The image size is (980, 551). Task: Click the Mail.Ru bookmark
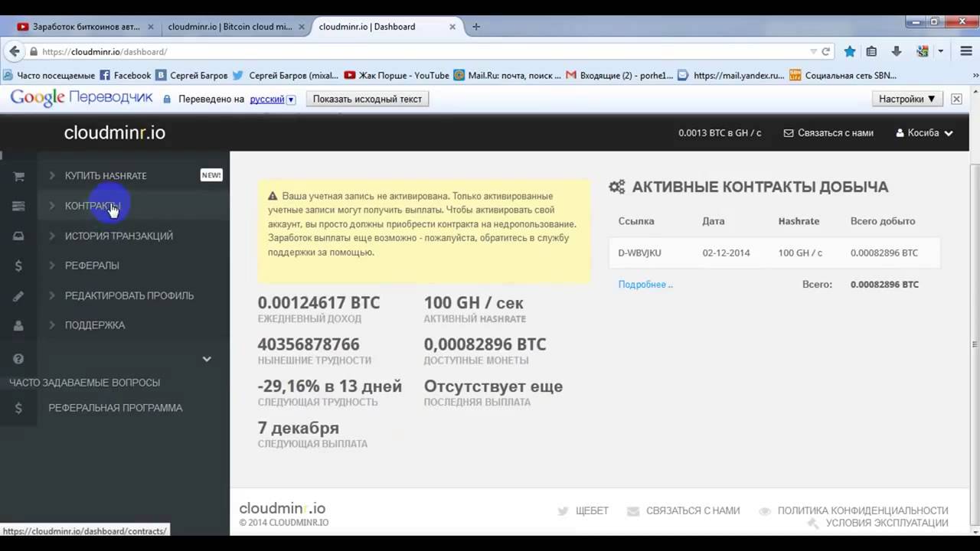pos(508,75)
